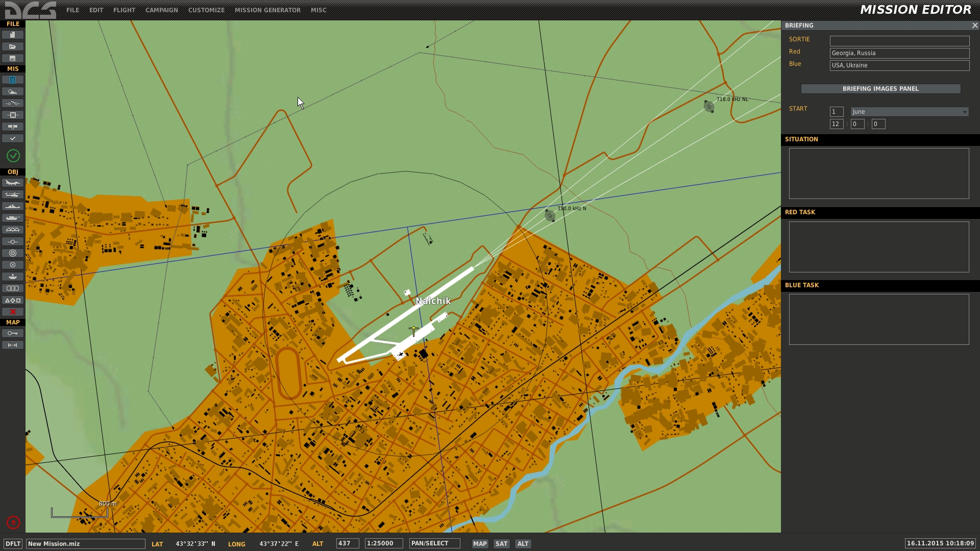
Task: Select the static object bridge icon
Action: (x=13, y=230)
